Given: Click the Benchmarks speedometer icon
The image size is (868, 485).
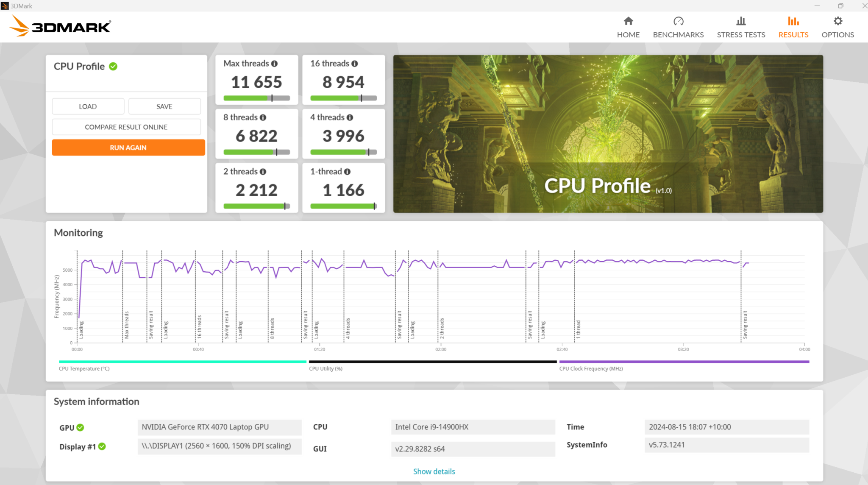Looking at the screenshot, I should pyautogui.click(x=678, y=20).
